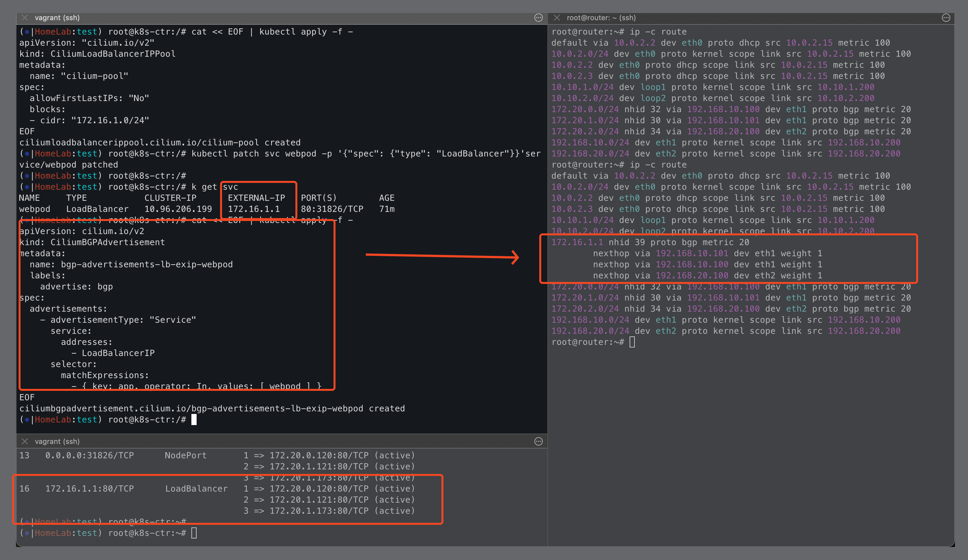Select the bottom vagrant (ssh) pane title
Viewport: 968px width, 560px height.
point(57,441)
